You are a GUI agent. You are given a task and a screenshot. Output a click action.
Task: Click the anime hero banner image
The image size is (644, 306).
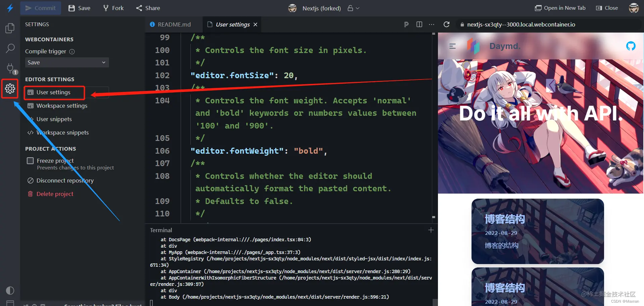click(x=541, y=126)
